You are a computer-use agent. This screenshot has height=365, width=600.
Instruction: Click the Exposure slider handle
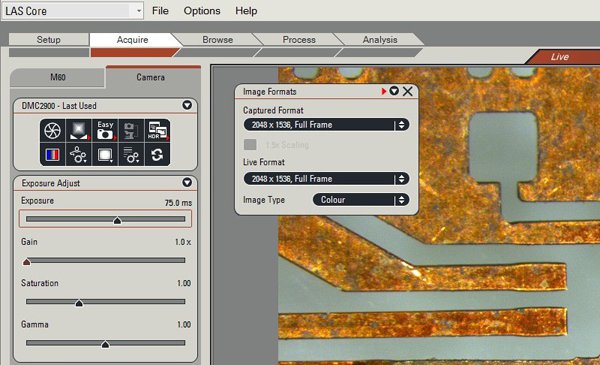tap(117, 220)
